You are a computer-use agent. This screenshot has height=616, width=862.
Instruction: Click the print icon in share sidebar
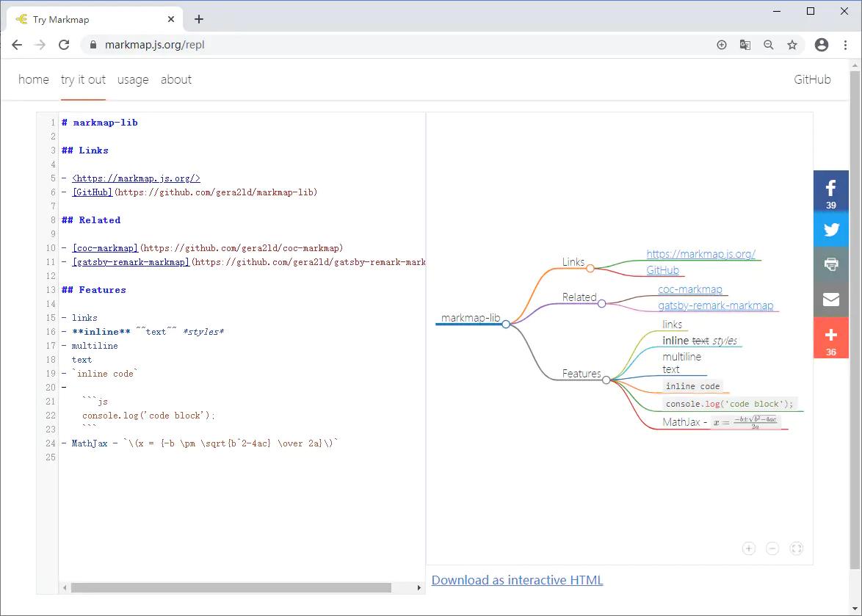coord(830,264)
